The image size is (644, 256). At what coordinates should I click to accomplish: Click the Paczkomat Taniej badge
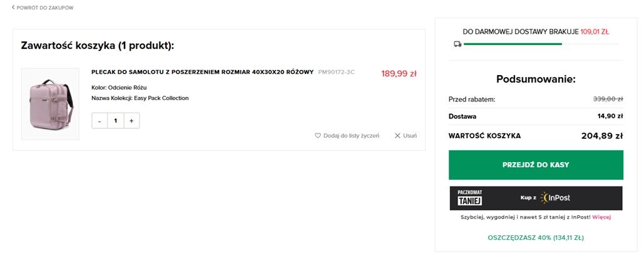click(x=470, y=198)
